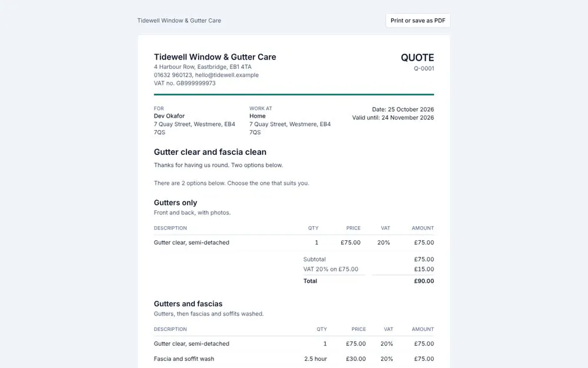Click the VAT 20% on £75.00 row
Viewport: 588px width, 368px height.
pos(369,269)
